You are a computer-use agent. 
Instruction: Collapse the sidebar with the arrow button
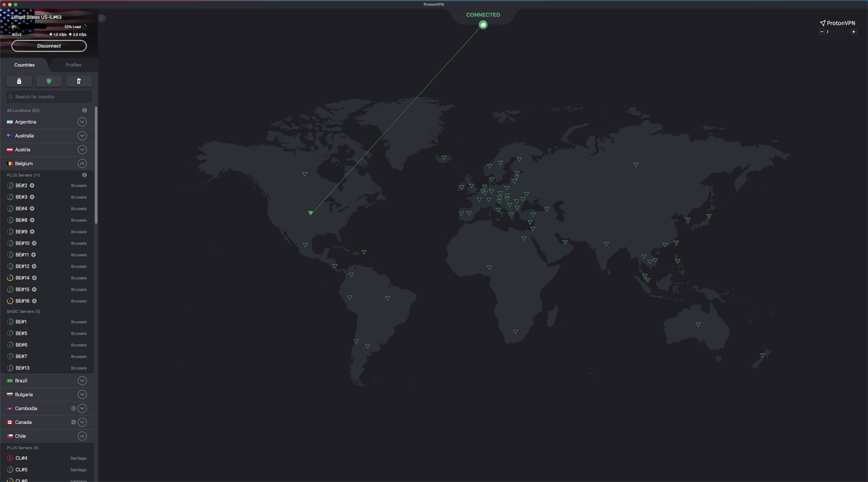[x=101, y=18]
